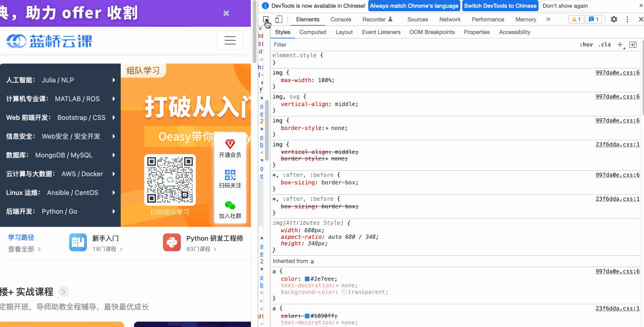Select the Accessibility subtab
Screen dimensions: 644x327
tap(515, 32)
